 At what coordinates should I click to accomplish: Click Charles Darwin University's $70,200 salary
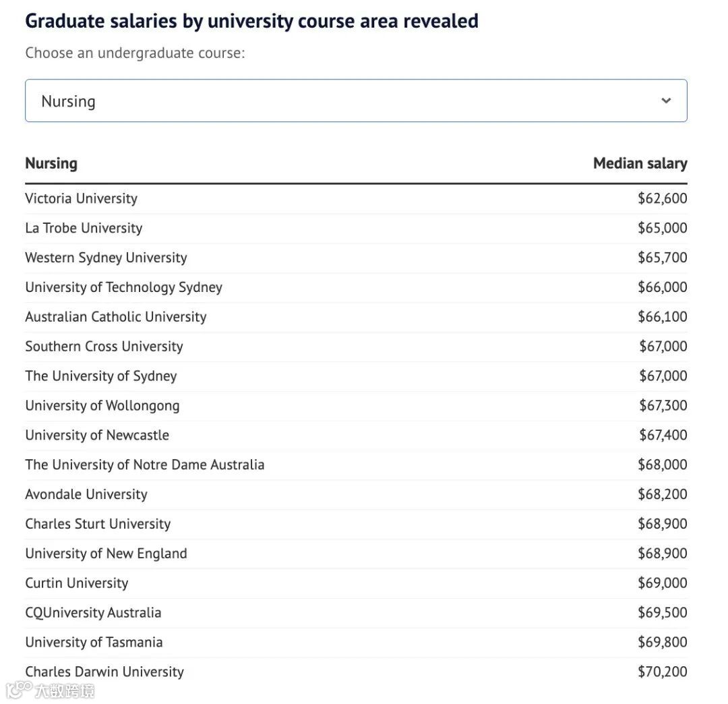[662, 672]
